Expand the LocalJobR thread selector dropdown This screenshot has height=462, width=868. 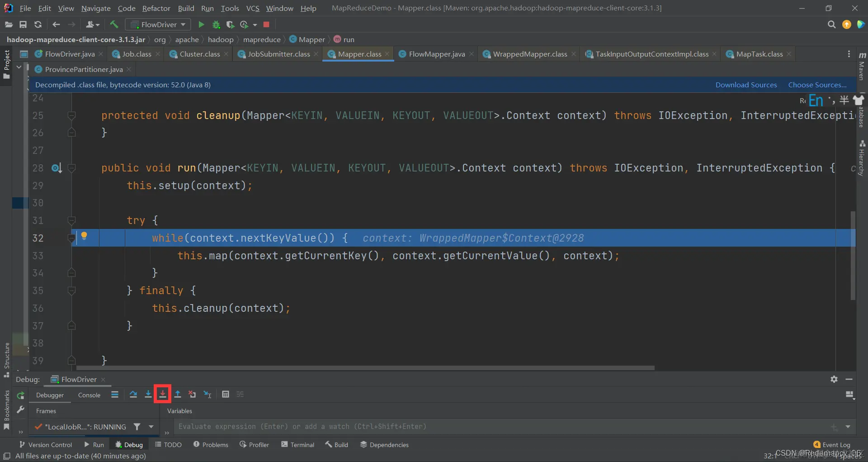click(151, 426)
